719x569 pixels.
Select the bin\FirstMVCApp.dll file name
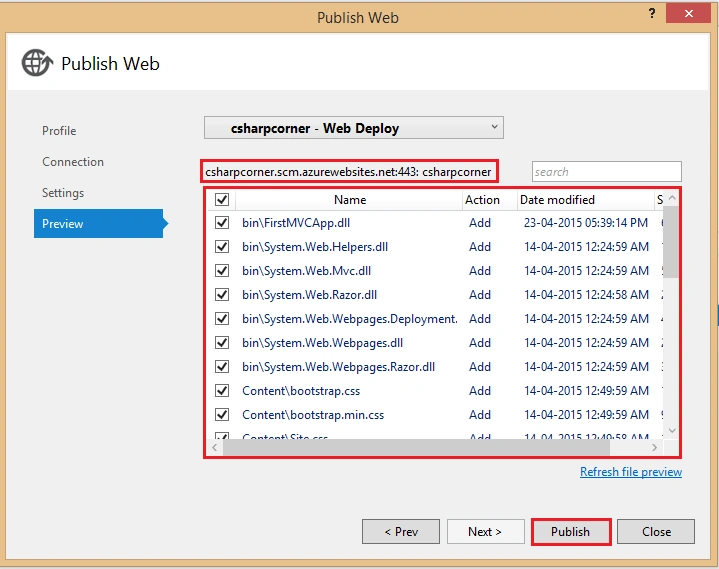click(x=296, y=223)
